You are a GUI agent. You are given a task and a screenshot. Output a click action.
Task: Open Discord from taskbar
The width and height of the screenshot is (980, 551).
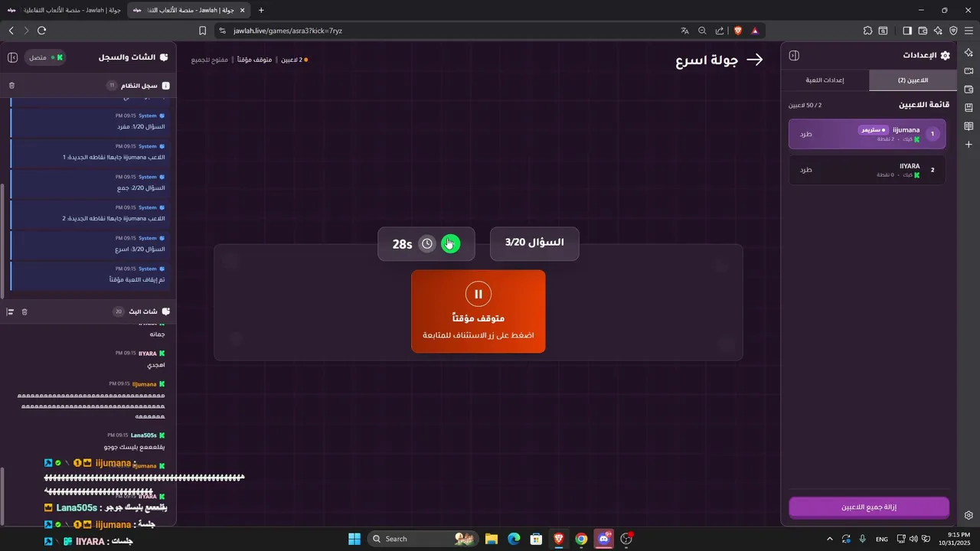pos(604,539)
